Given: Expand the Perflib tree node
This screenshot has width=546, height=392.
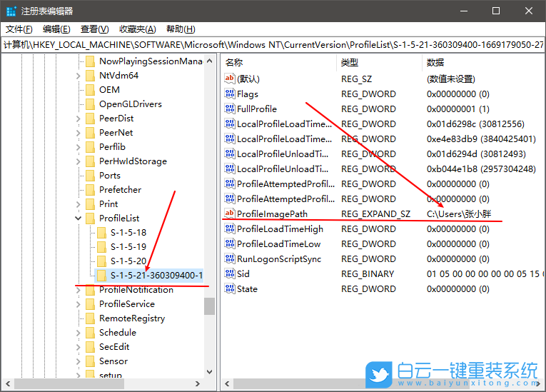Looking at the screenshot, I should click(79, 147).
